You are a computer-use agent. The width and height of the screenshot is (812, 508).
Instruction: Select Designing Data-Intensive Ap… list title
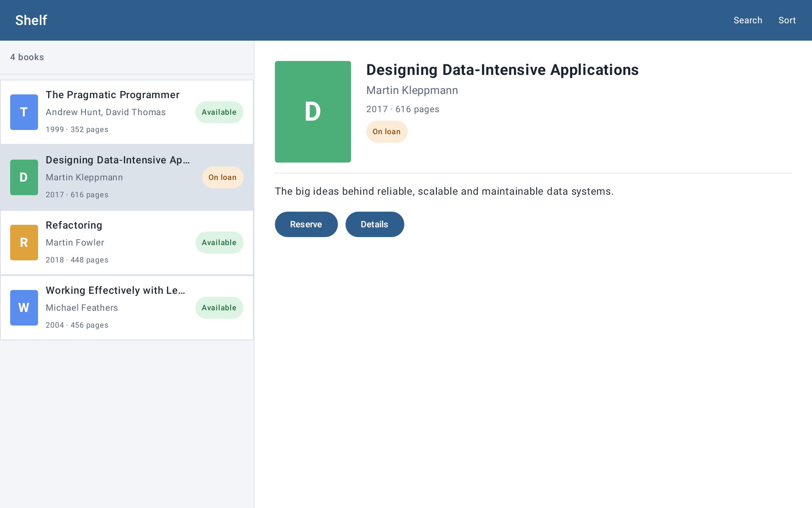118,160
